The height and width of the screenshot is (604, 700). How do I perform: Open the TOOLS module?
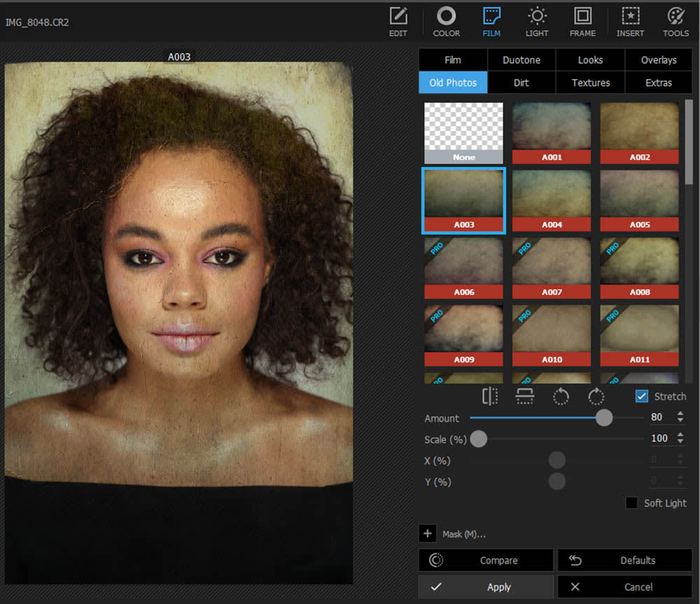point(675,22)
